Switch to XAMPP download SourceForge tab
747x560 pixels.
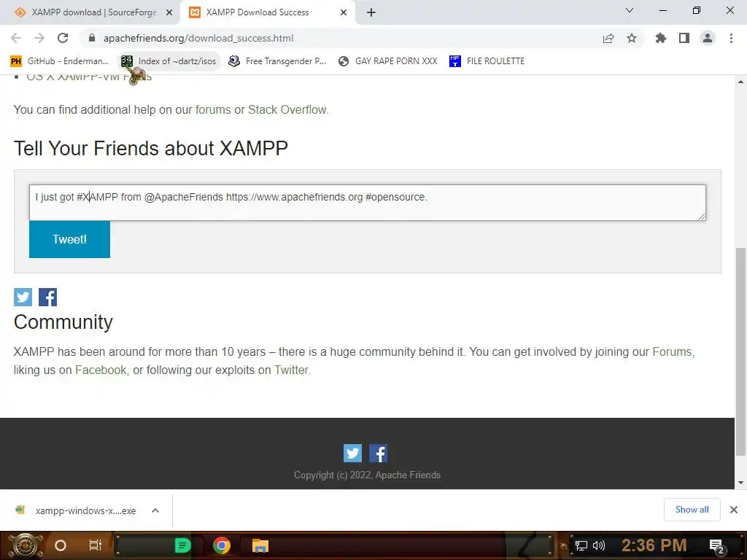(x=94, y=12)
